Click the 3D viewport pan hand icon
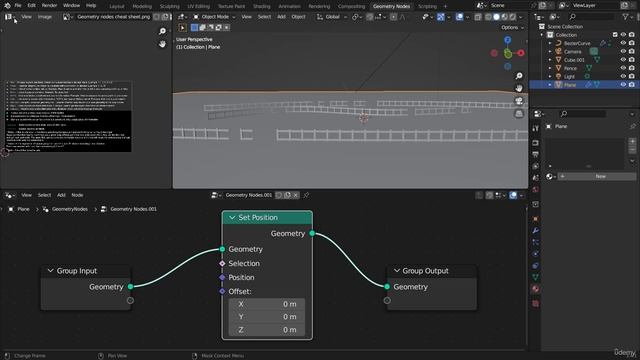The image size is (640, 360). tap(519, 88)
